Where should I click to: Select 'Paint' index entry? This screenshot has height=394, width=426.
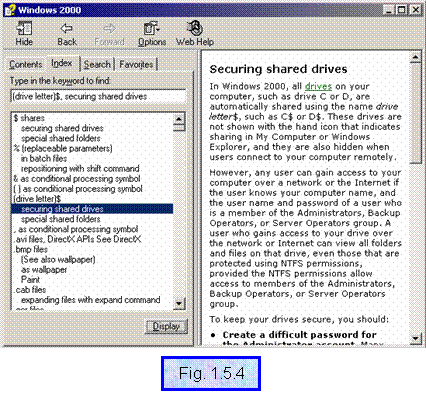[x=30, y=279]
